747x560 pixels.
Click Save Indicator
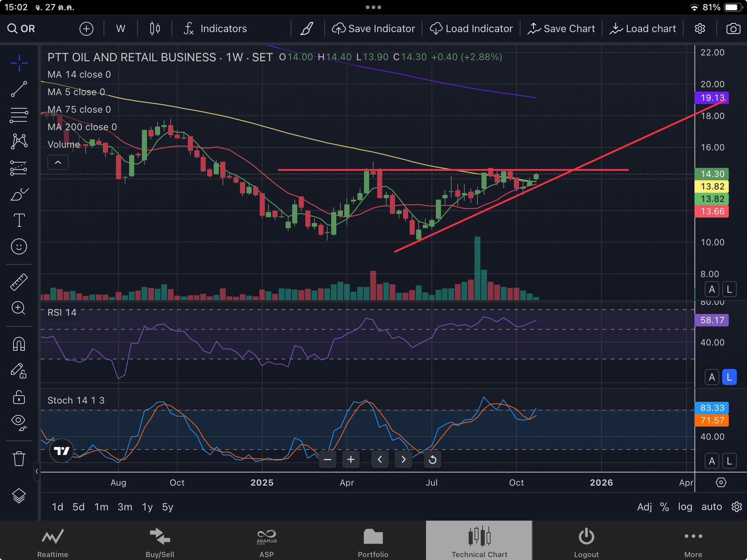pyautogui.click(x=373, y=29)
